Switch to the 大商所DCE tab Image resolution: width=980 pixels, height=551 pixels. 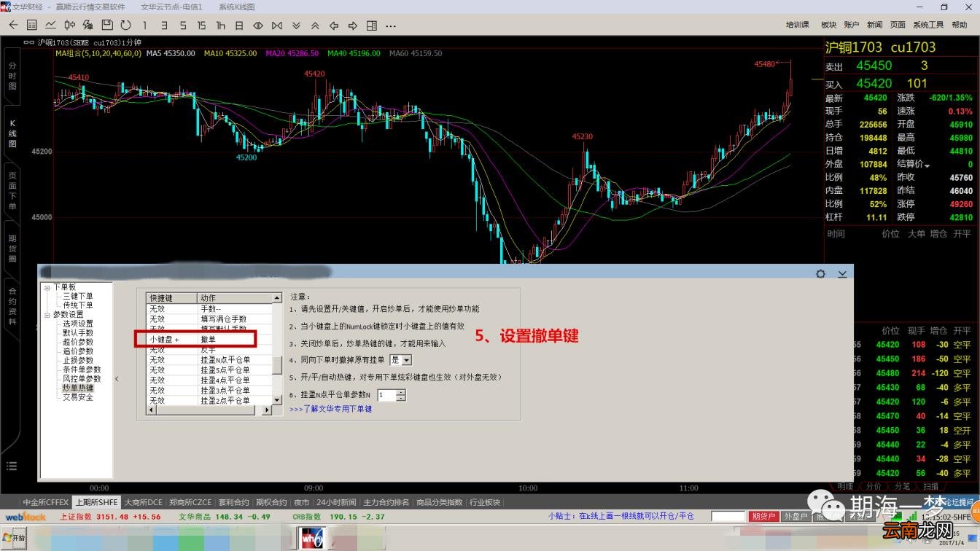(143, 502)
